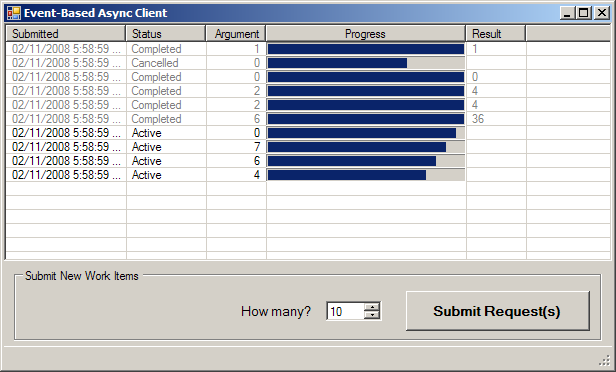
Task: Maximize the Event-Based Async Client window
Action: (x=583, y=13)
